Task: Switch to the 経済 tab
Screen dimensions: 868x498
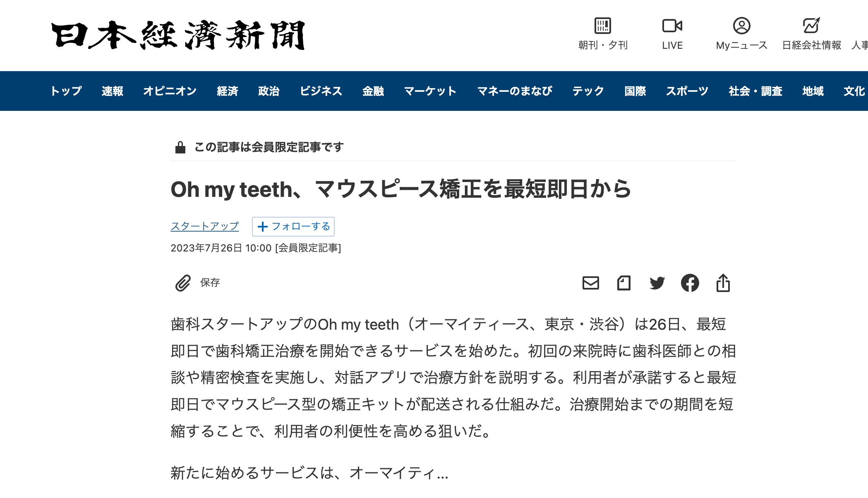Action: (228, 91)
